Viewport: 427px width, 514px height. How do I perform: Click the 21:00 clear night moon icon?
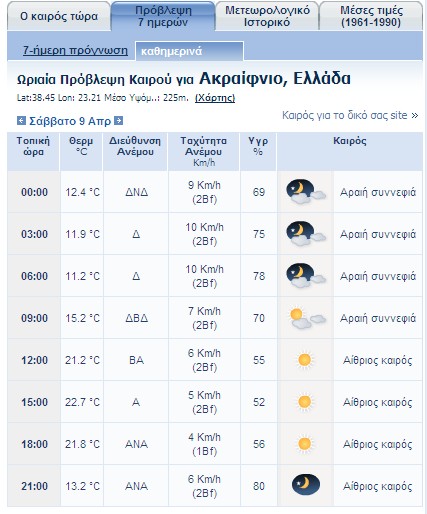click(x=306, y=484)
